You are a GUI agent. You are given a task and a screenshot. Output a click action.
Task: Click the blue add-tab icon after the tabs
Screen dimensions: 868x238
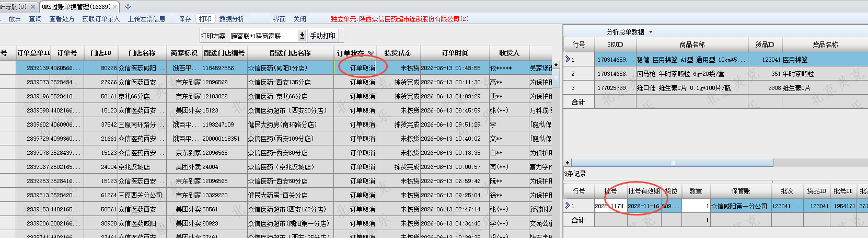(x=128, y=7)
